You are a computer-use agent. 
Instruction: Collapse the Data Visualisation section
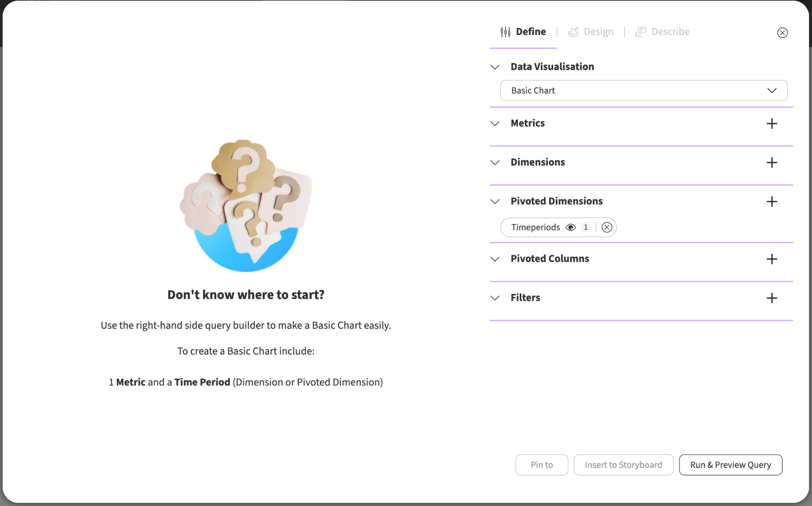pyautogui.click(x=495, y=67)
